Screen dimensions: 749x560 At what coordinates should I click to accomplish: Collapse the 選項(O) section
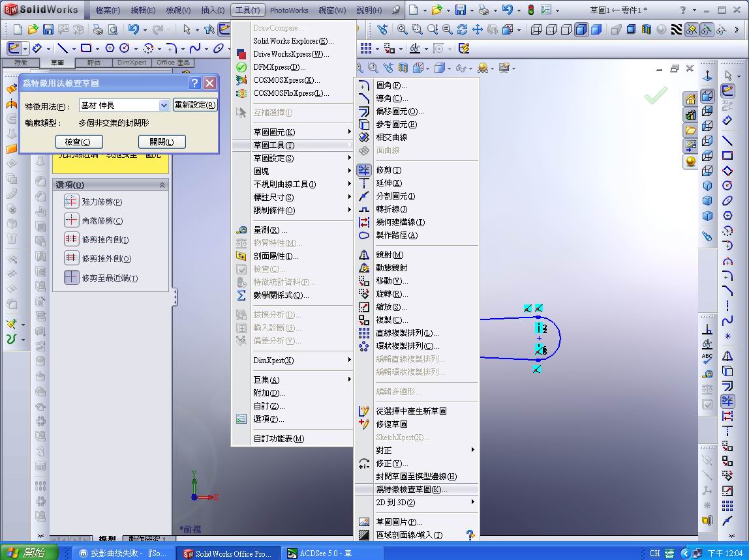[x=162, y=184]
